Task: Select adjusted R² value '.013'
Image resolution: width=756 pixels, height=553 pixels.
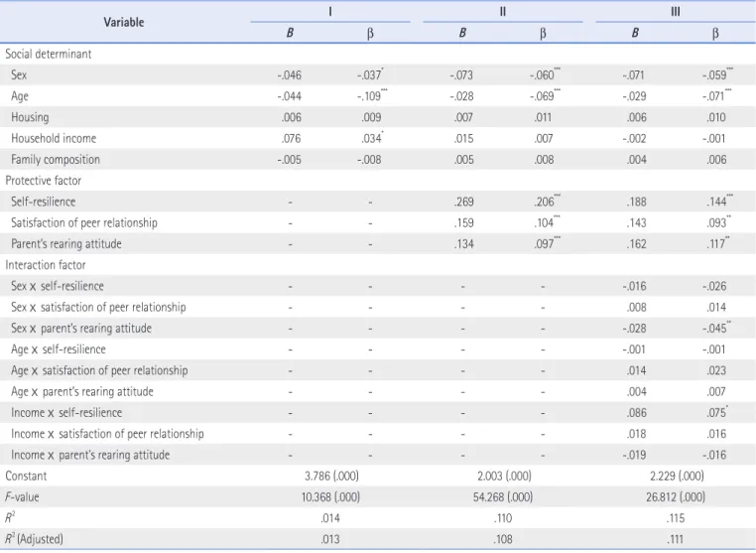Action: (330, 539)
